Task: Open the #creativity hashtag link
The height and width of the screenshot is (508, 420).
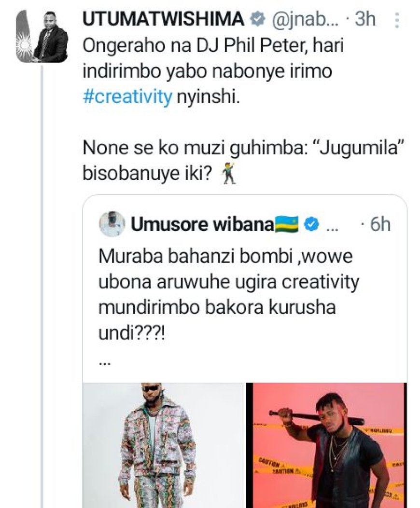Action: (x=127, y=97)
